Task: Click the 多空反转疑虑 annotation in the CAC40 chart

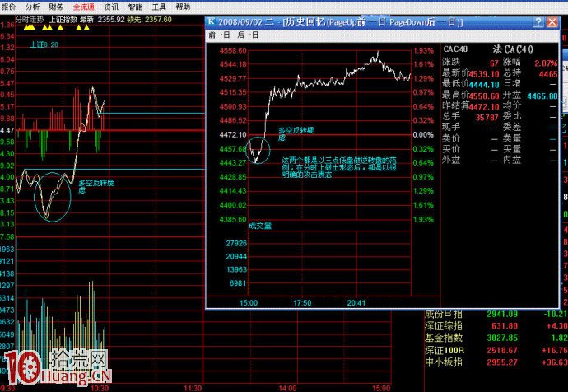Action: click(296, 133)
